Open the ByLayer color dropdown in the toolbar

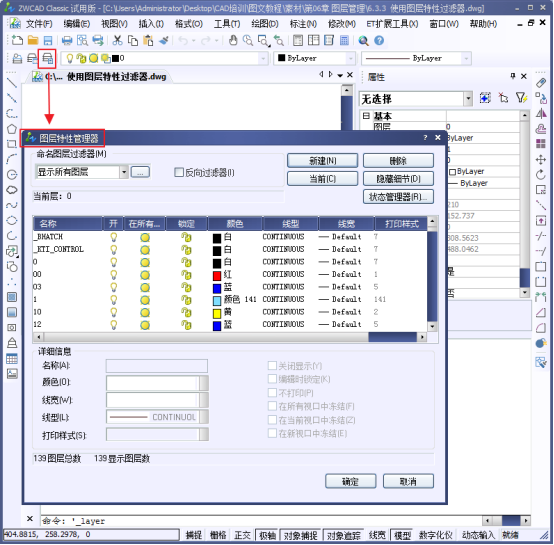tap(314, 58)
